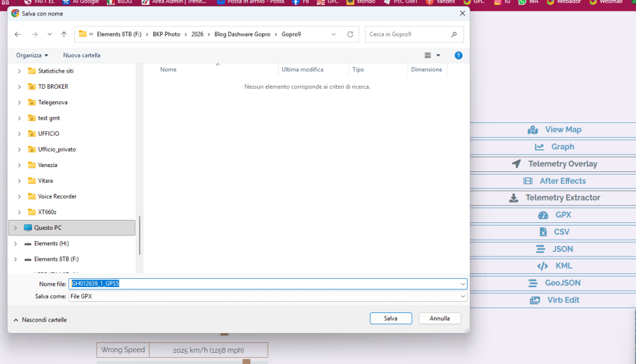Refresh the Gopro9 folder listing
The height and width of the screenshot is (364, 636).
[350, 34]
